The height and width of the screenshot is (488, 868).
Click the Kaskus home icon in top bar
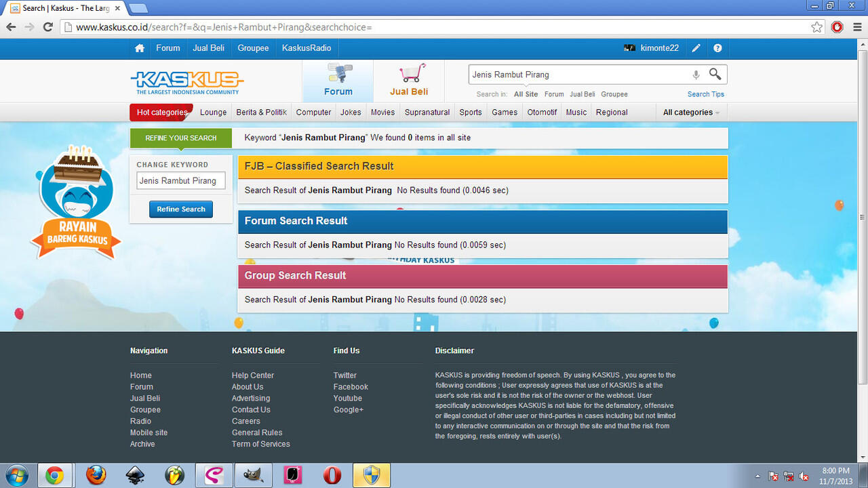(140, 48)
